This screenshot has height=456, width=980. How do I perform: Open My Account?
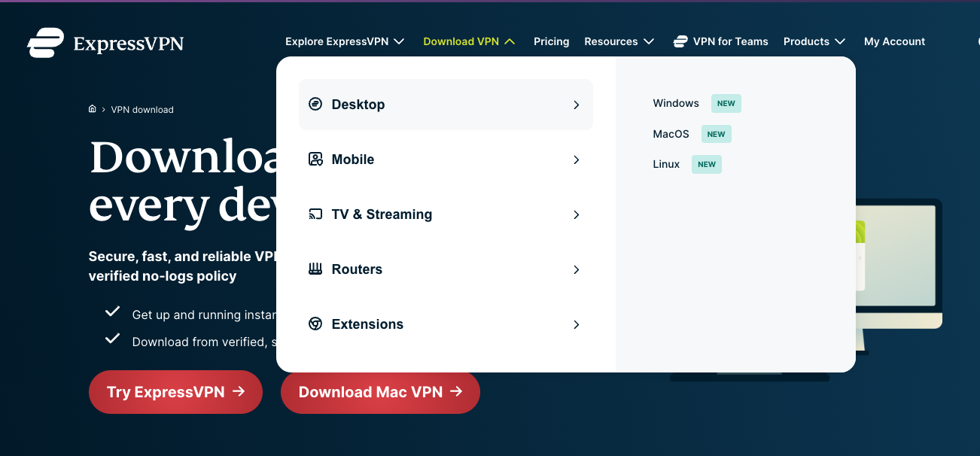tap(895, 41)
